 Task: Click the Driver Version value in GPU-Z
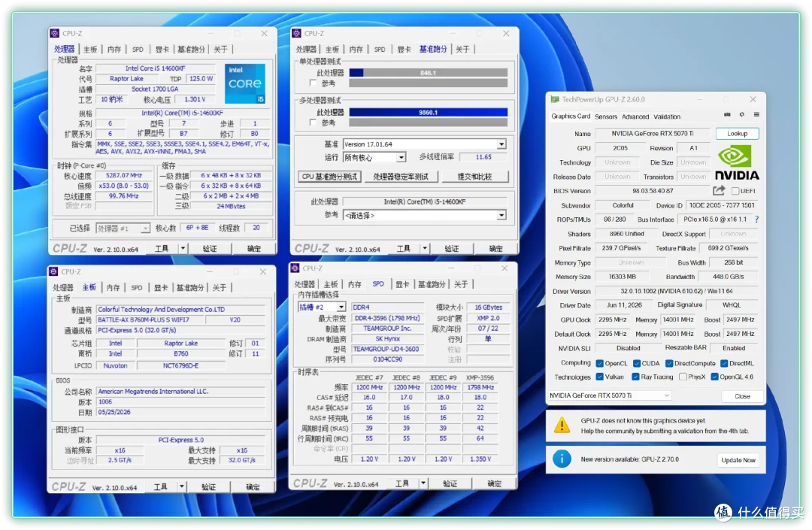677,291
